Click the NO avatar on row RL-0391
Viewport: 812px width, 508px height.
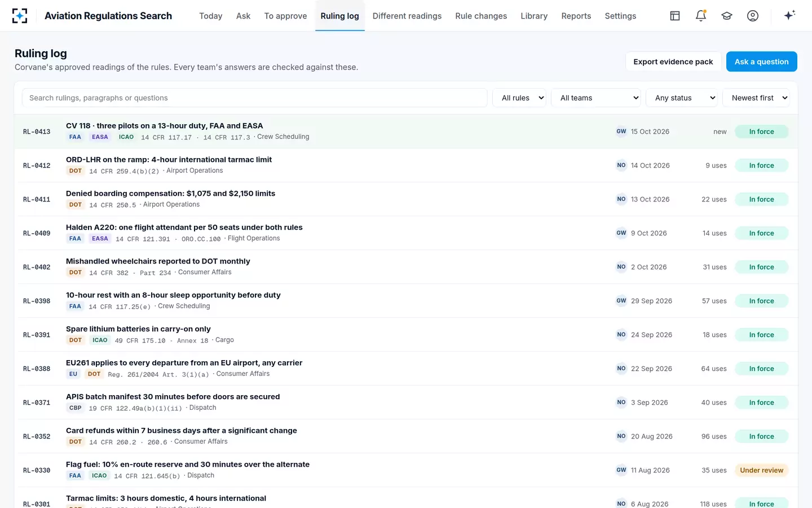(621, 335)
